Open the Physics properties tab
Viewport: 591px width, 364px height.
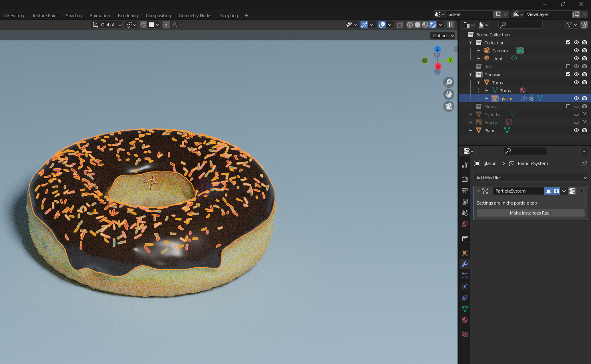[x=465, y=286]
